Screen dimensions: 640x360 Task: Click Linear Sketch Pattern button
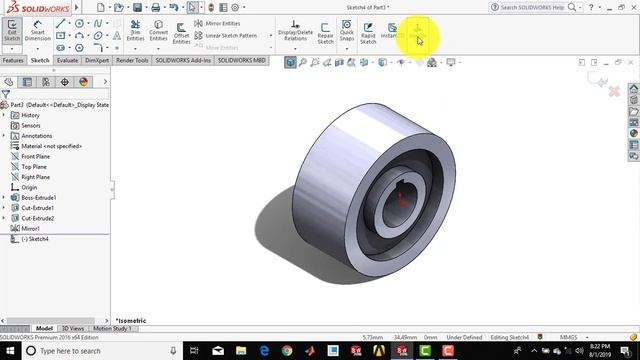(226, 36)
